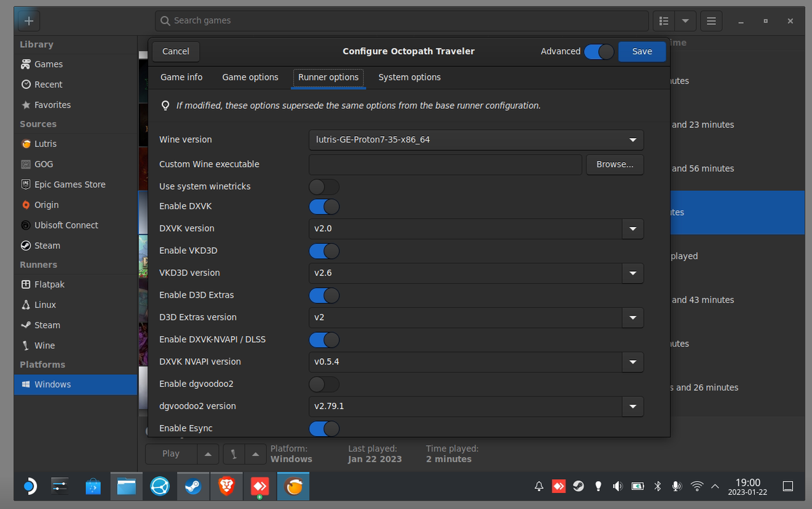Viewport: 812px width, 509px height.
Task: Open Bluetooth settings in system tray
Action: coord(658,487)
